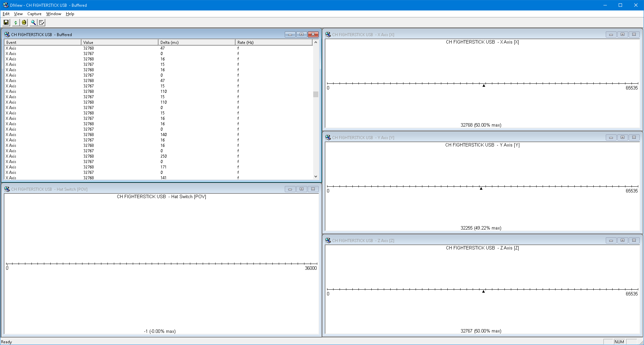Open the Edit menu
Image resolution: width=644 pixels, height=345 pixels.
coord(6,14)
